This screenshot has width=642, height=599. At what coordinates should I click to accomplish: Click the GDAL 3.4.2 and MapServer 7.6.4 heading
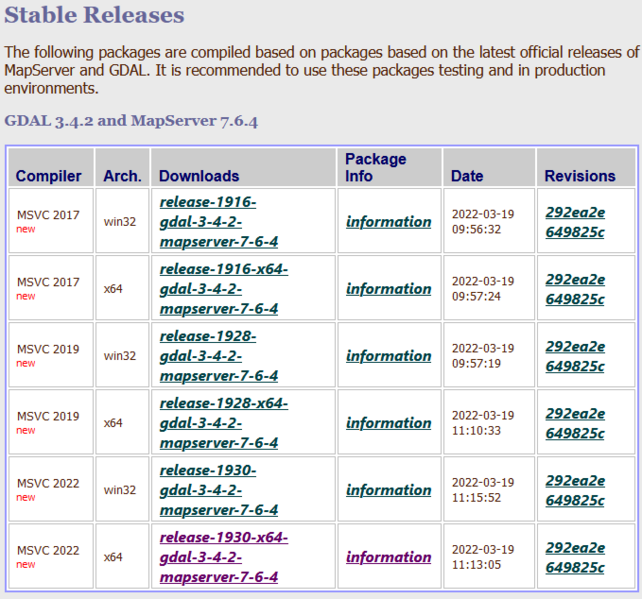[x=131, y=121]
